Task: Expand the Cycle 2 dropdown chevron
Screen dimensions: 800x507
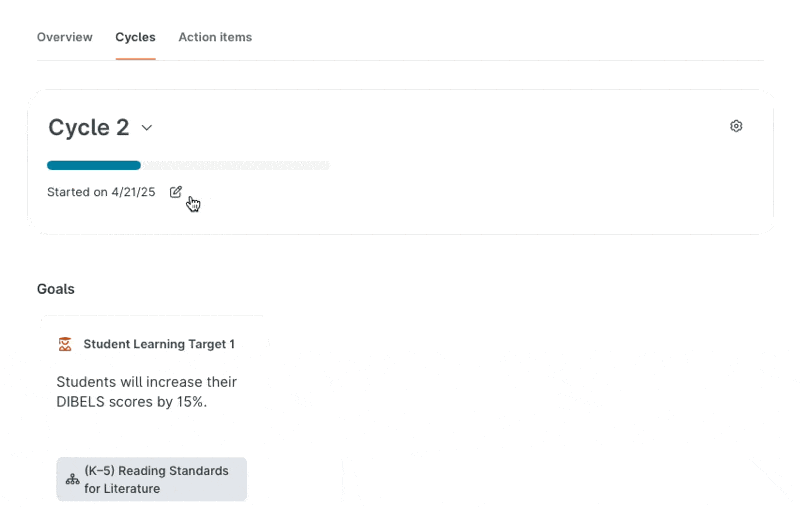Action: pyautogui.click(x=147, y=128)
